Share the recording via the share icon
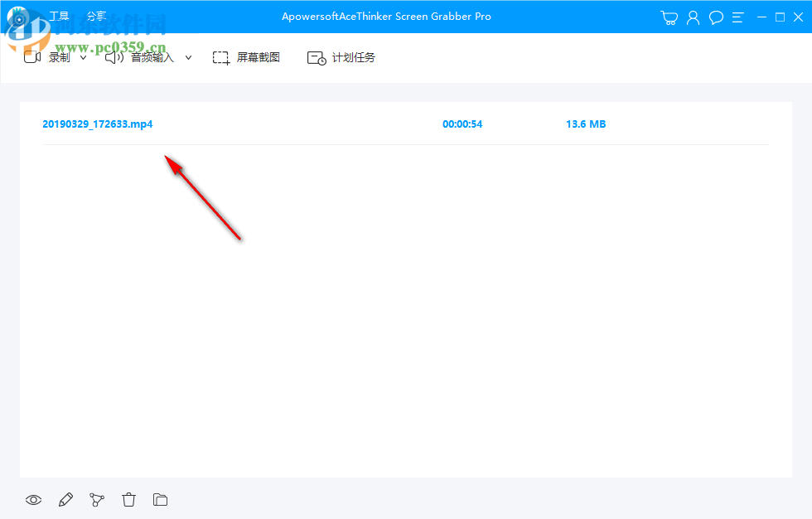This screenshot has width=812, height=519. pos(97,499)
